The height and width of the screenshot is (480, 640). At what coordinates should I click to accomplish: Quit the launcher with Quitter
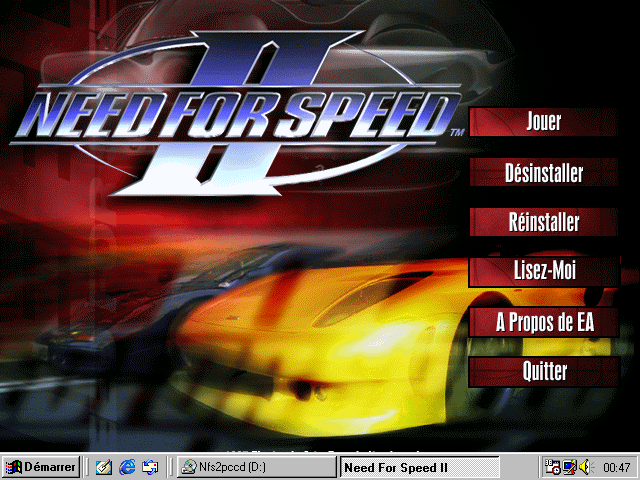[x=544, y=372]
